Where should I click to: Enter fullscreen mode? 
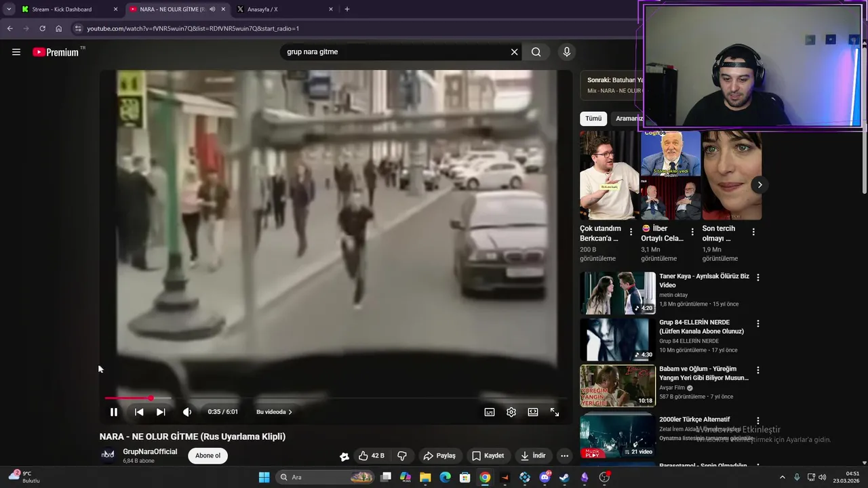pos(555,412)
